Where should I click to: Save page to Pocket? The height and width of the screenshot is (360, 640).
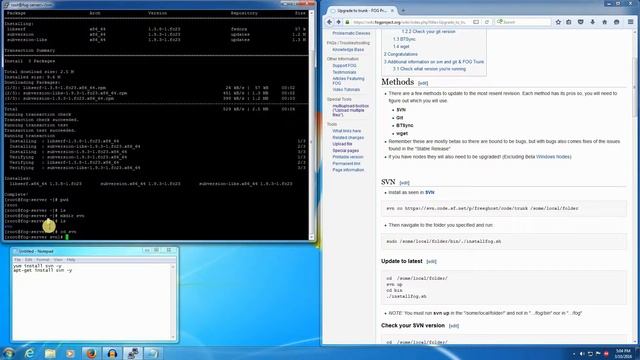click(x=580, y=22)
